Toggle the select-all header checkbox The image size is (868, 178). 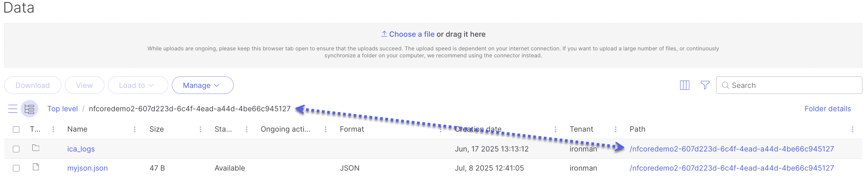[16, 129]
